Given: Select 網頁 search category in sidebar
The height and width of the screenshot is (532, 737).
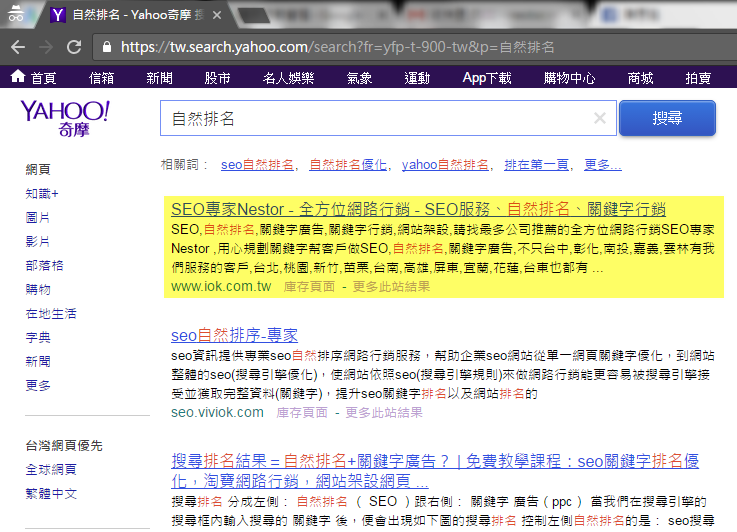Looking at the screenshot, I should [38, 169].
